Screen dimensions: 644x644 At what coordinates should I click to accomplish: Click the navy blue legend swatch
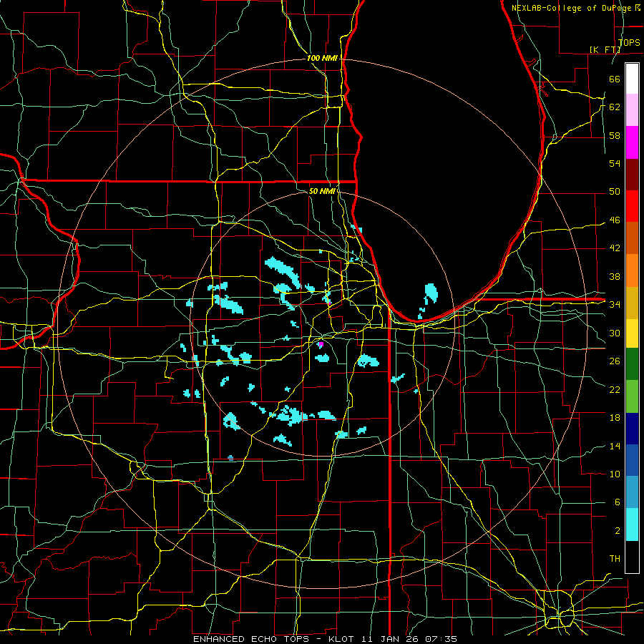pos(632,429)
